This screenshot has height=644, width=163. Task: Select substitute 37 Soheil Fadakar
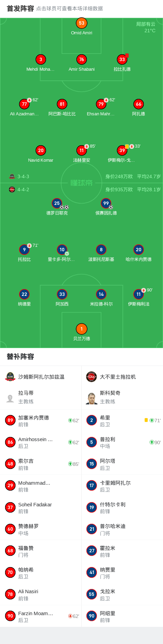pyautogui.click(x=41, y=507)
